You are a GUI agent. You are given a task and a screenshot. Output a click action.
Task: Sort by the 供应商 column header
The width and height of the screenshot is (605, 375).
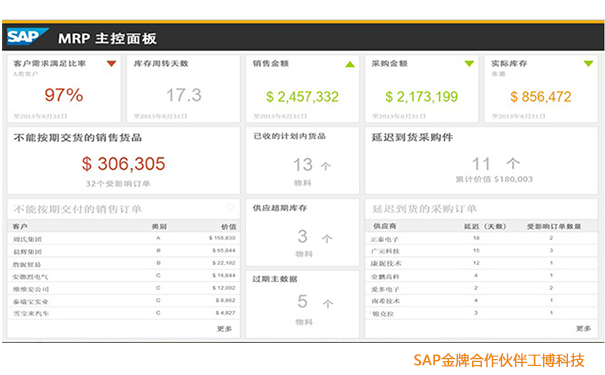click(x=385, y=226)
